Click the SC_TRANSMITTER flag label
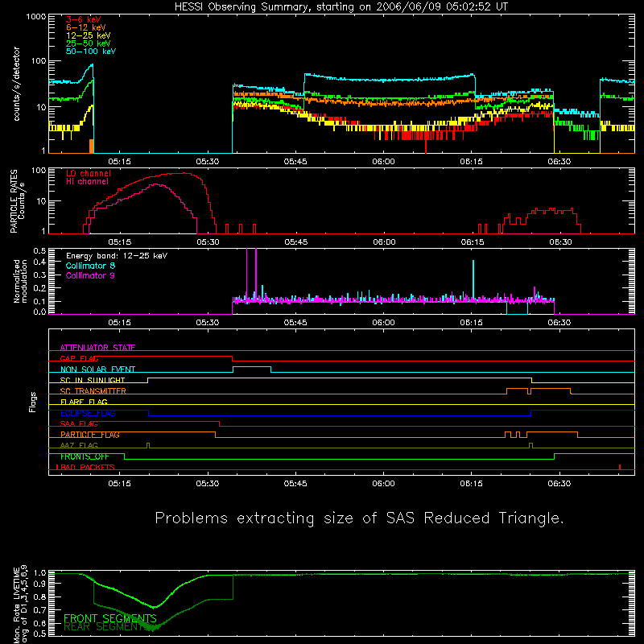Viewport: 644px width, 644px height. pos(93,391)
